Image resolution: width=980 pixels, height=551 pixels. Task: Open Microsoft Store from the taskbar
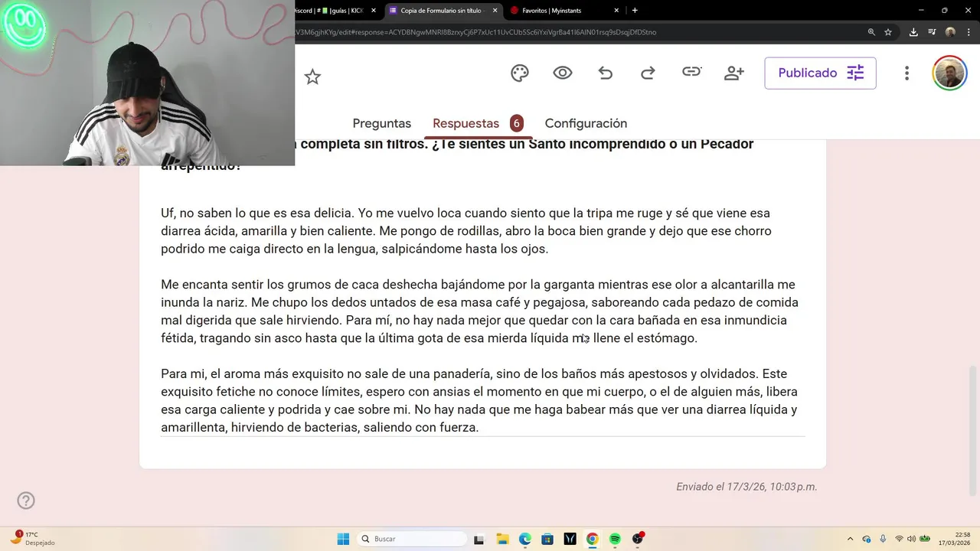tap(547, 539)
